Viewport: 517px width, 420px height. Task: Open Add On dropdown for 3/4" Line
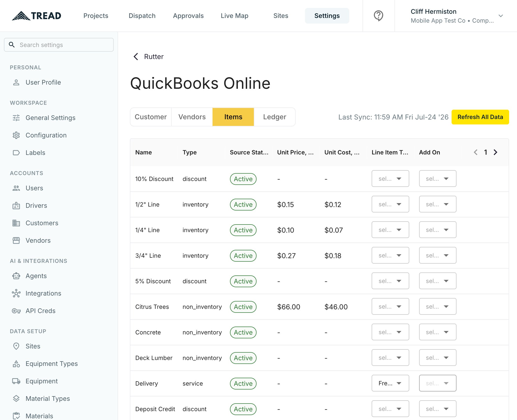(438, 255)
